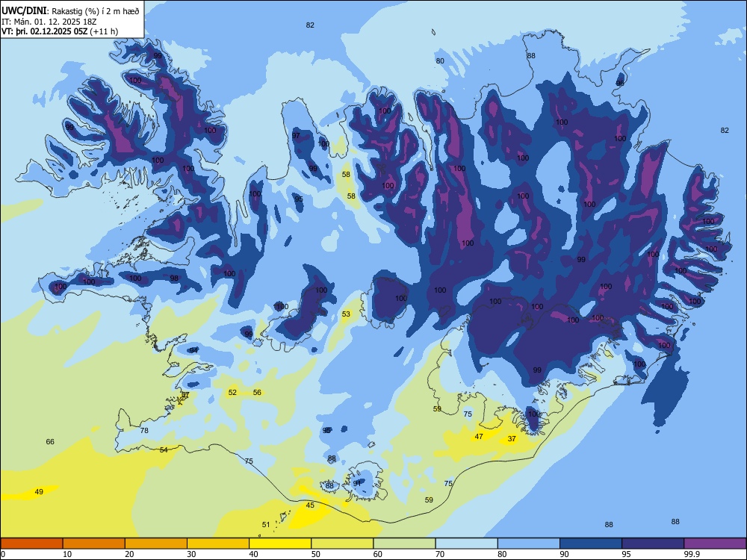This screenshot has width=747, height=560.
Task: Click the '54' value on the Reykjanes coast
Action: [164, 449]
